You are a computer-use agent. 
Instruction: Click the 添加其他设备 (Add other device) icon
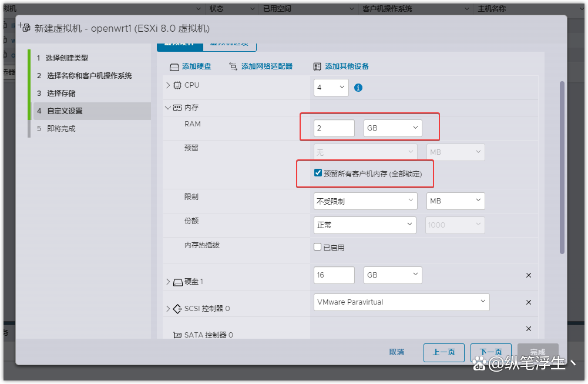tap(318, 66)
